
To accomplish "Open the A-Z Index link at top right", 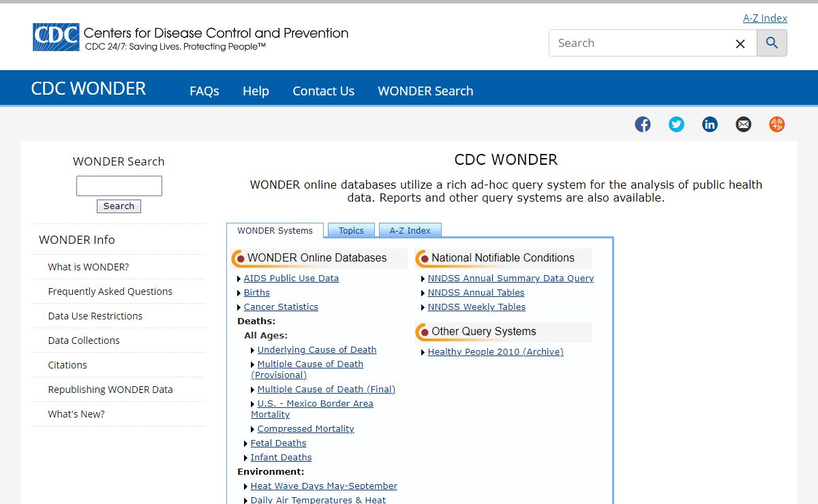I will (x=765, y=18).
